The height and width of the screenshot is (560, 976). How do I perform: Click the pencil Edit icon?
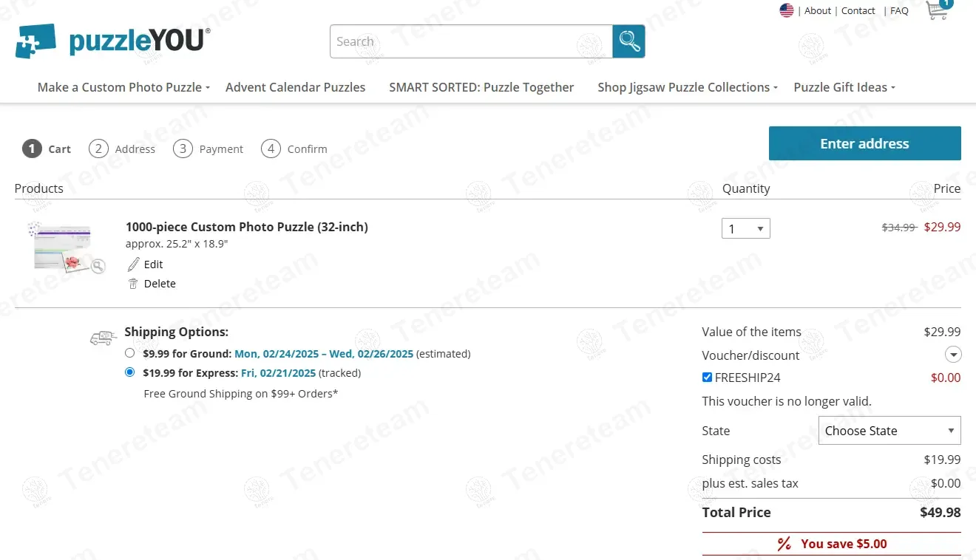(134, 264)
